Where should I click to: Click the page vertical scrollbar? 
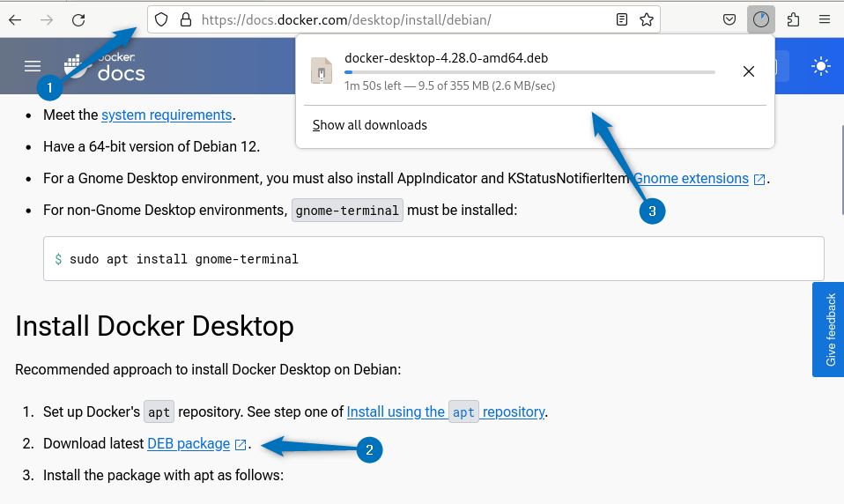(842, 170)
